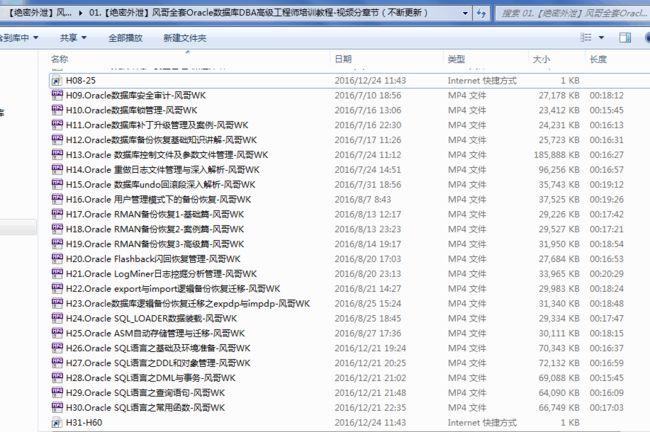Click the MP4 icon of H26.Oracle SQL file
Screen dimensions: 650x432
tap(57, 348)
